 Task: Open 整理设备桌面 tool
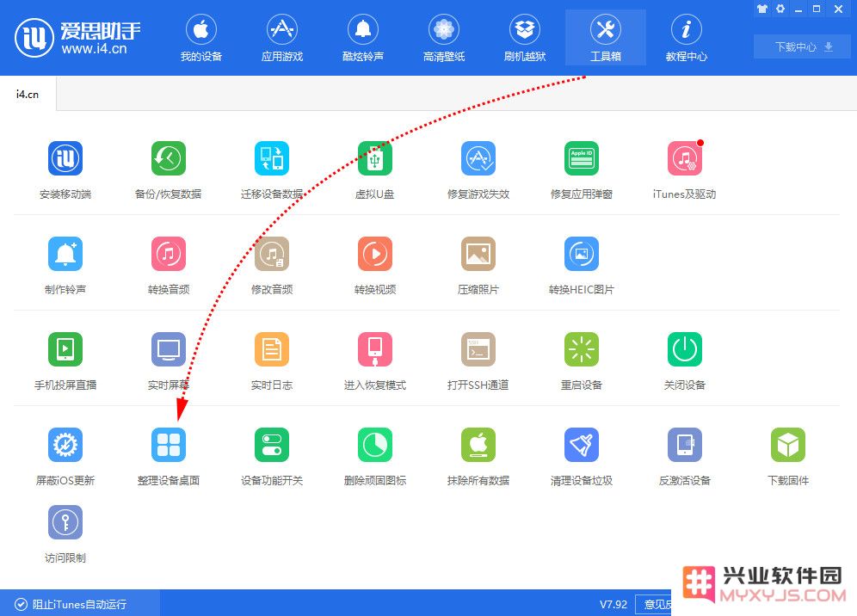pos(169,445)
